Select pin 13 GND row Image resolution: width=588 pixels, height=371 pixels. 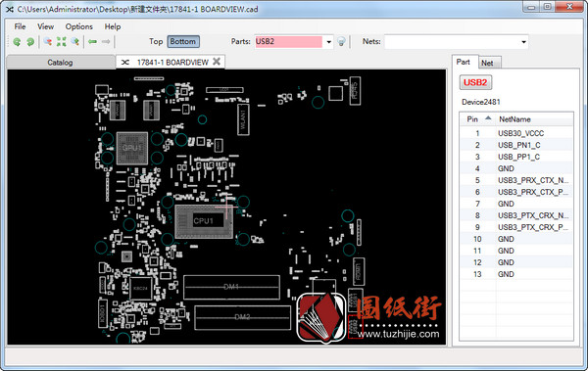516,274
